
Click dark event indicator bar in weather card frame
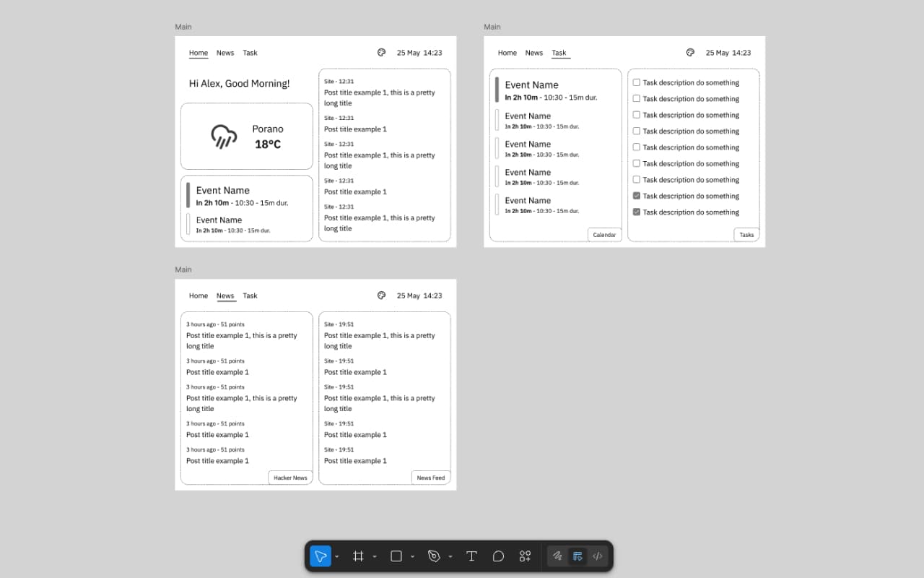click(188, 196)
